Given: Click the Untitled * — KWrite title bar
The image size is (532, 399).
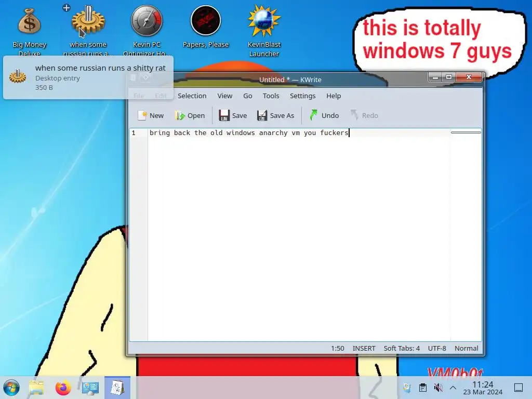Looking at the screenshot, I should (290, 79).
